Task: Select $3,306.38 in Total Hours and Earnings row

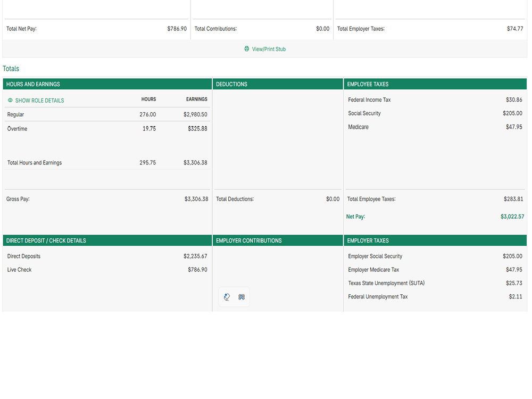Action: click(195, 163)
